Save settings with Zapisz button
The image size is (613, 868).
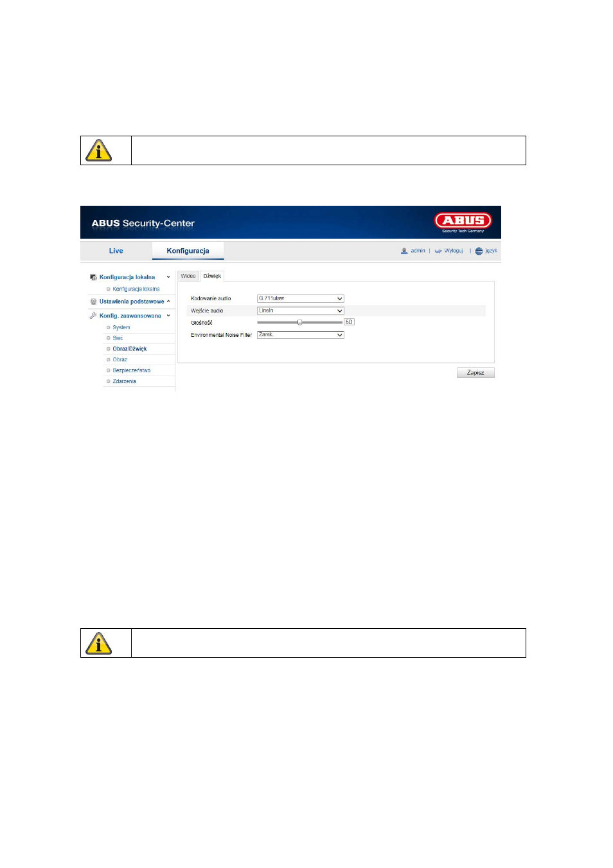475,373
